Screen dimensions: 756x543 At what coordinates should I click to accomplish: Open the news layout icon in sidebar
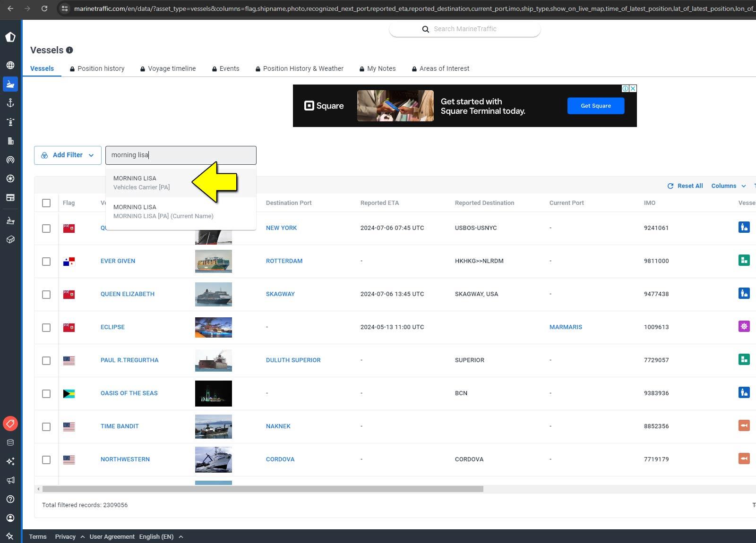pos(10,197)
